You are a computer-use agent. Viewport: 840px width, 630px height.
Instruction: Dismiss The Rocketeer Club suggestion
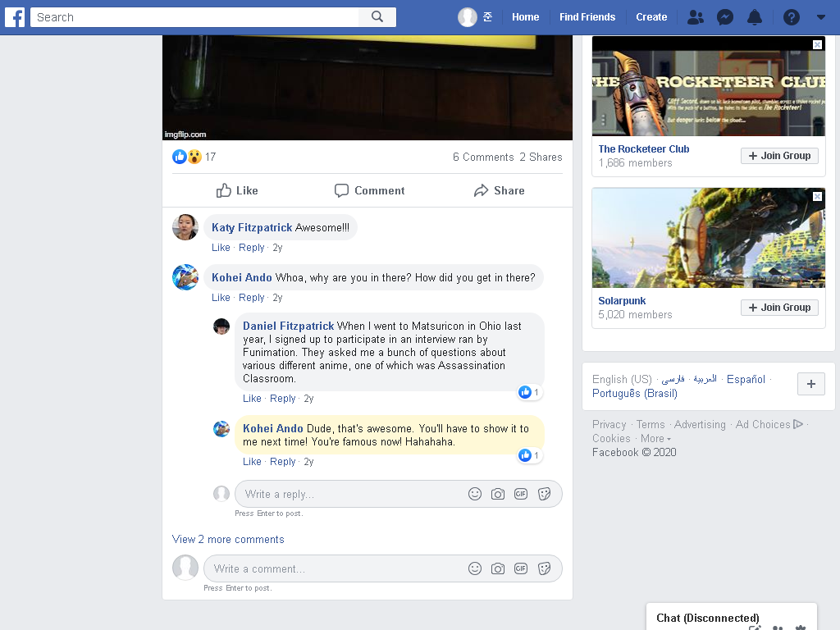coord(817,44)
